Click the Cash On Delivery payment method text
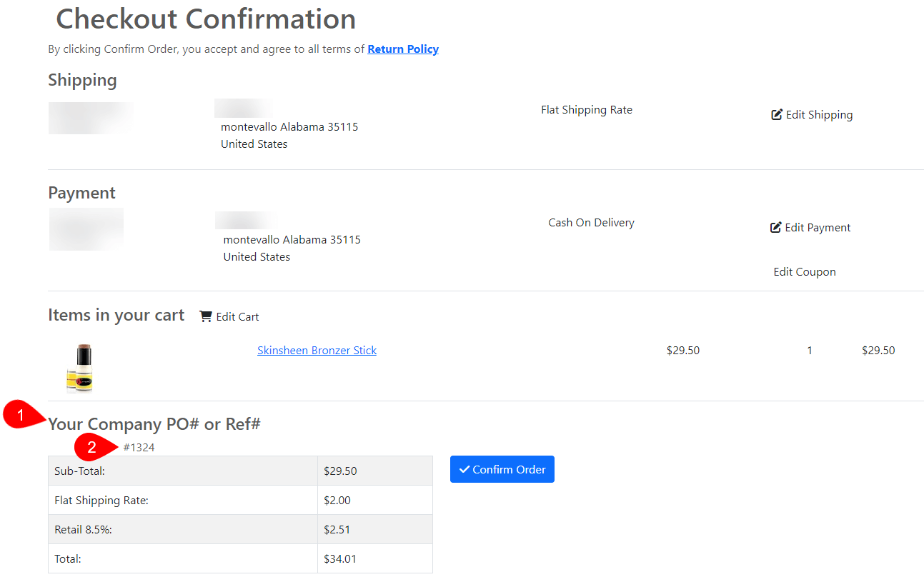Image resolution: width=924 pixels, height=577 pixels. 591,223
